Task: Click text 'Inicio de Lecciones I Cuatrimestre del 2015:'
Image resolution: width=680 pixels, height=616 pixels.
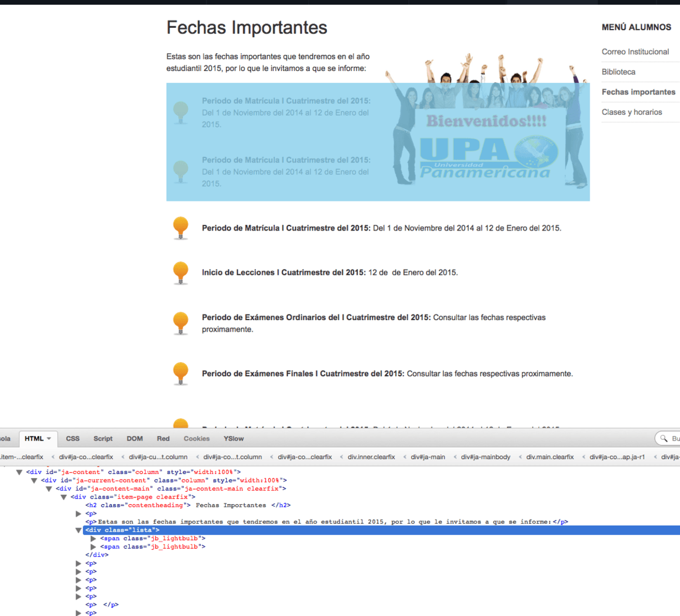Action: (x=284, y=272)
